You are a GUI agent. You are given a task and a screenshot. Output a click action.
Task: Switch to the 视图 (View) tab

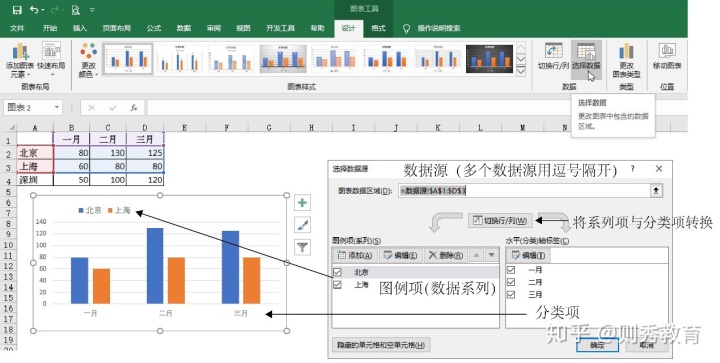[243, 28]
